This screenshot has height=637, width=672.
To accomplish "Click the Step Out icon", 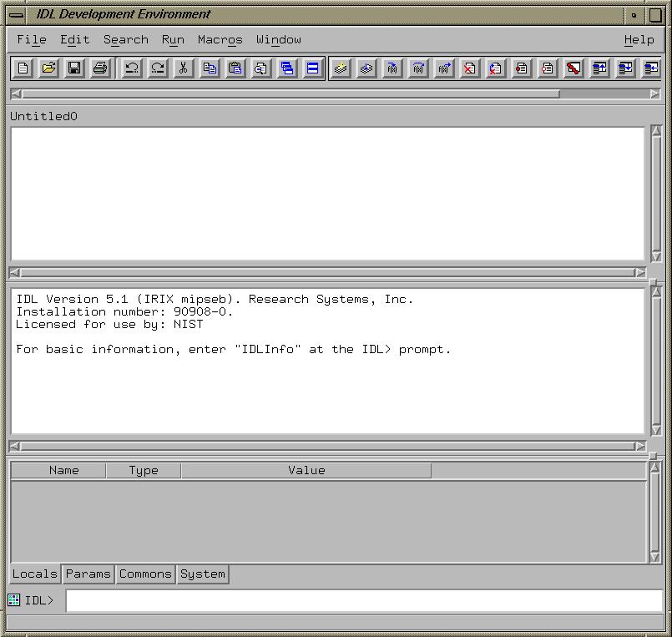I will pyautogui.click(x=444, y=68).
